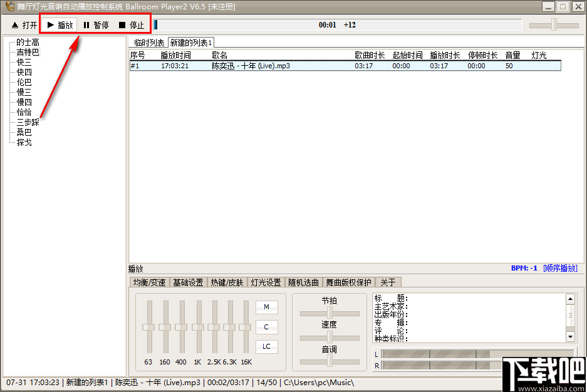Viewport: 587px width, 392px height.
Task: Adjust the 6.3K equalizer slider
Action: point(230,327)
